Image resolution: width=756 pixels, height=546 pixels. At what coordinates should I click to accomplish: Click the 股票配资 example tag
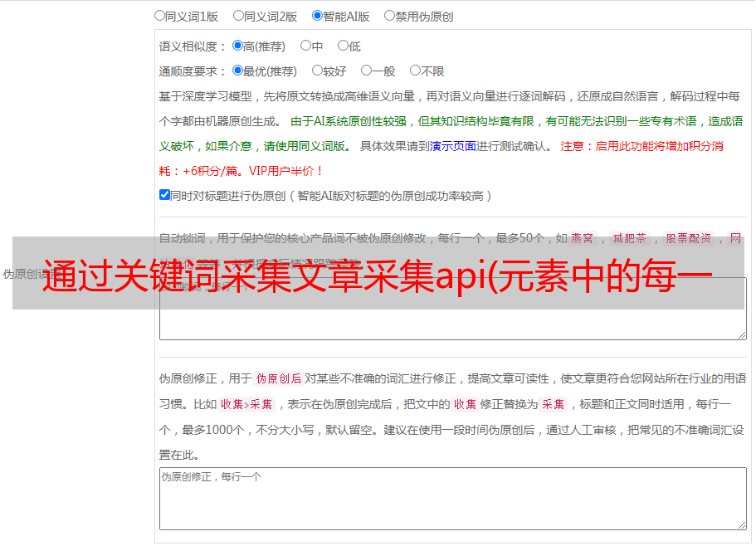click(689, 238)
